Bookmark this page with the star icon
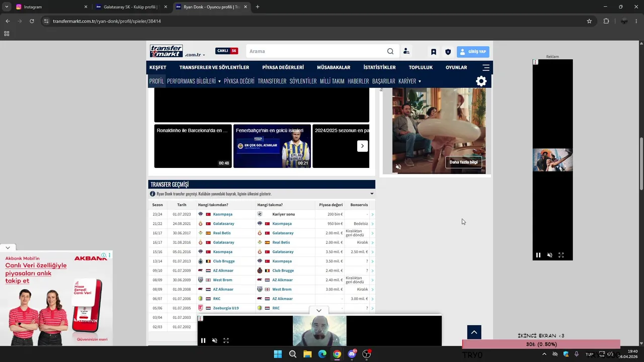The height and width of the screenshot is (362, 644). [589, 21]
